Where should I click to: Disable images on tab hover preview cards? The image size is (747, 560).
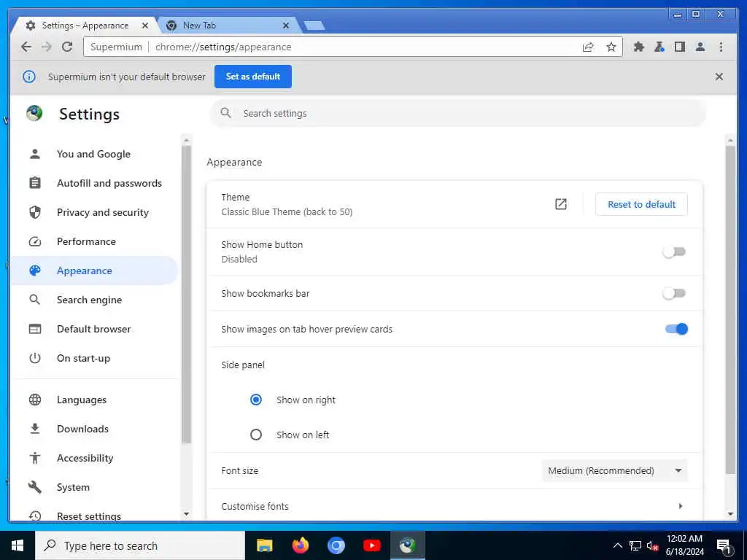coord(676,329)
